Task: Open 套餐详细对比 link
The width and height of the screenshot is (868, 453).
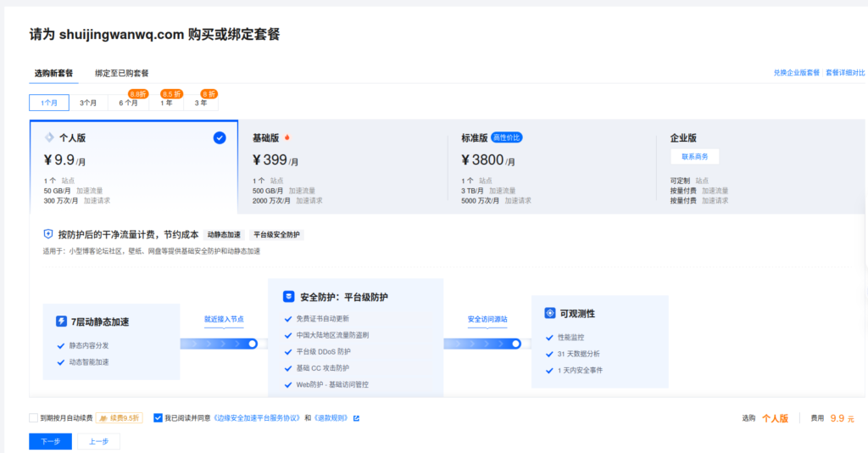Action: click(845, 73)
